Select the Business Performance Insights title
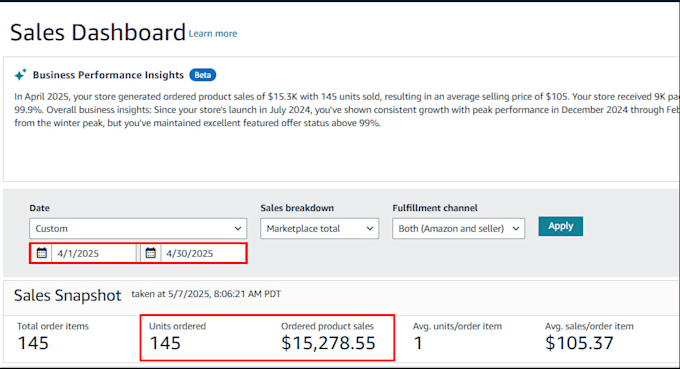 click(108, 75)
